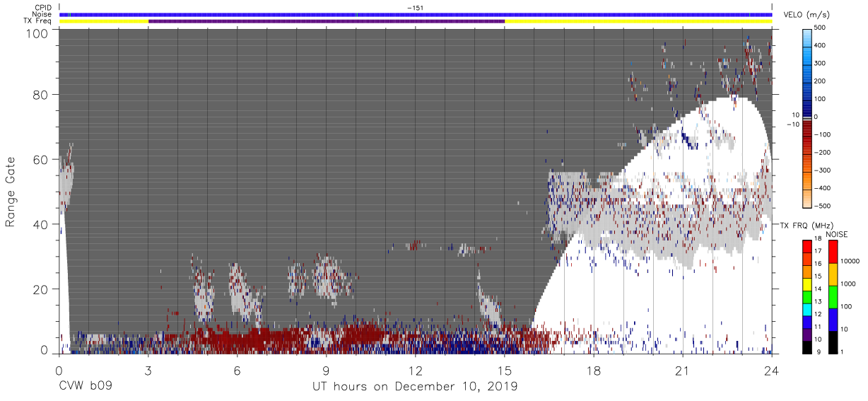Click the "NOISE" legend title
The width and height of the screenshot is (868, 401).
[835, 234]
